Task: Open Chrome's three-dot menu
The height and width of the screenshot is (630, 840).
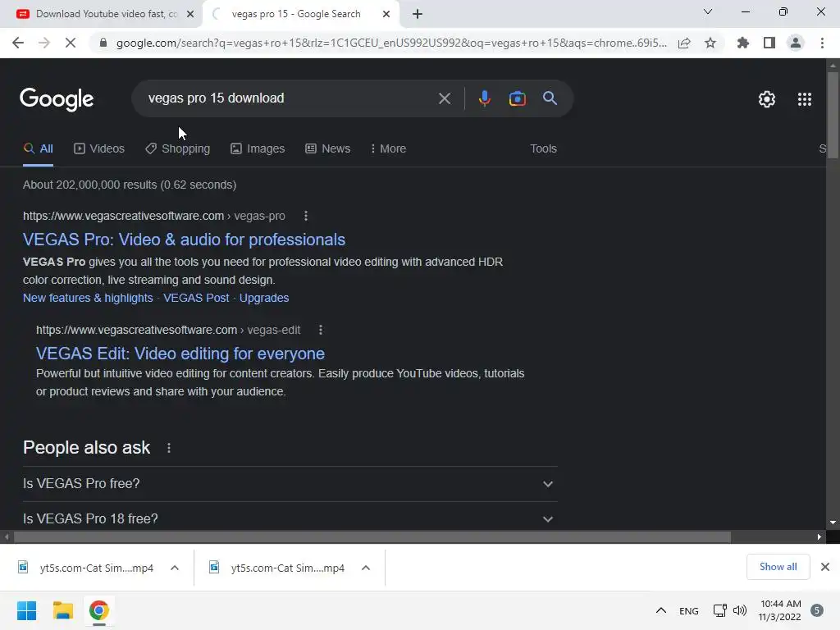Action: pos(822,43)
